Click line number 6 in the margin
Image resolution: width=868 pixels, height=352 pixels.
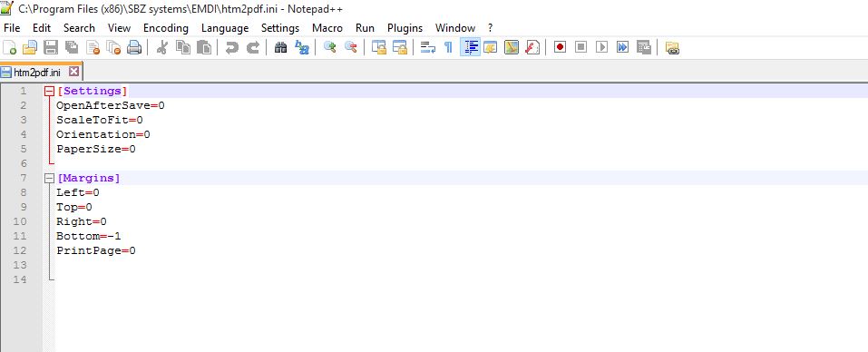(x=24, y=163)
